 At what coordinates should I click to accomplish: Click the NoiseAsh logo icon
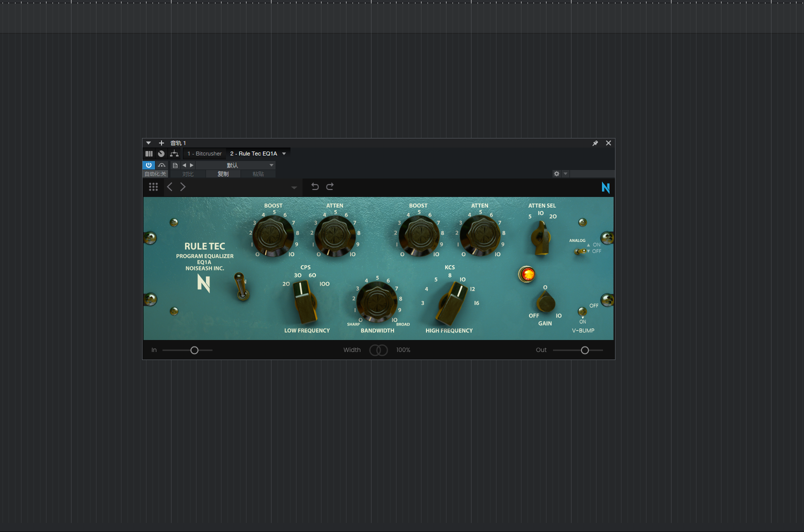tap(605, 188)
